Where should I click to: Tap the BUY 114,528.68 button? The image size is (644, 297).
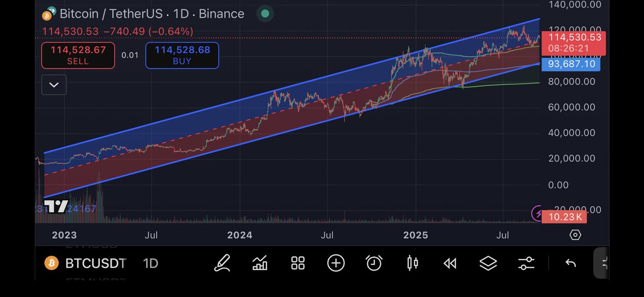pyautogui.click(x=182, y=55)
